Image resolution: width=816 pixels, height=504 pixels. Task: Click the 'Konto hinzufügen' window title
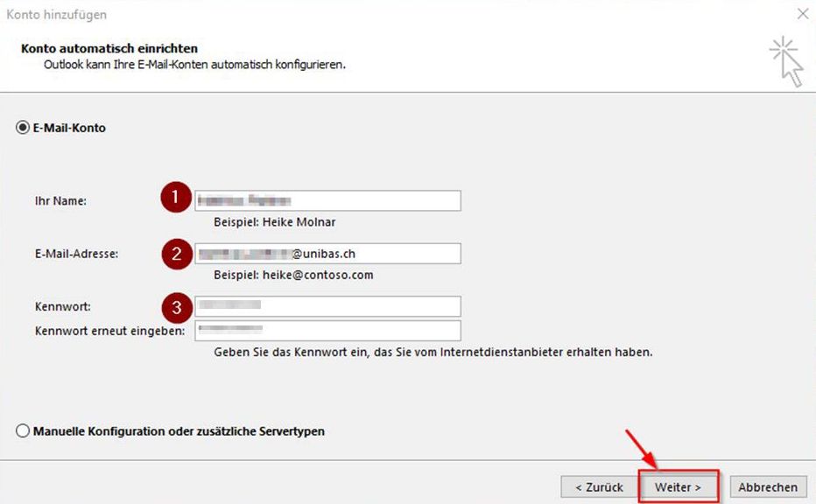coord(57,15)
